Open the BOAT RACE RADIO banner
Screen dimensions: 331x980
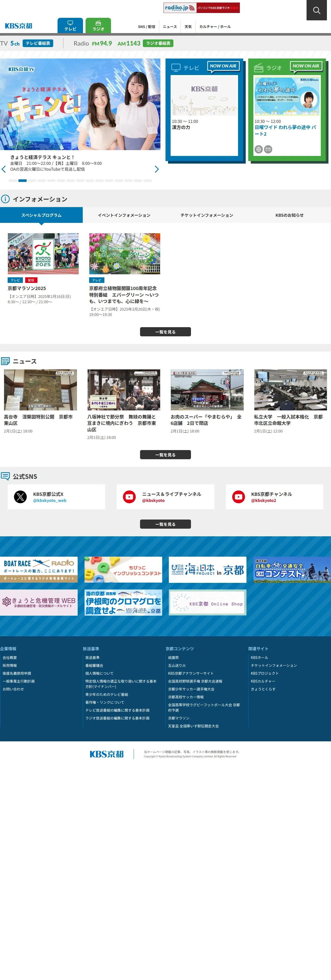39,570
